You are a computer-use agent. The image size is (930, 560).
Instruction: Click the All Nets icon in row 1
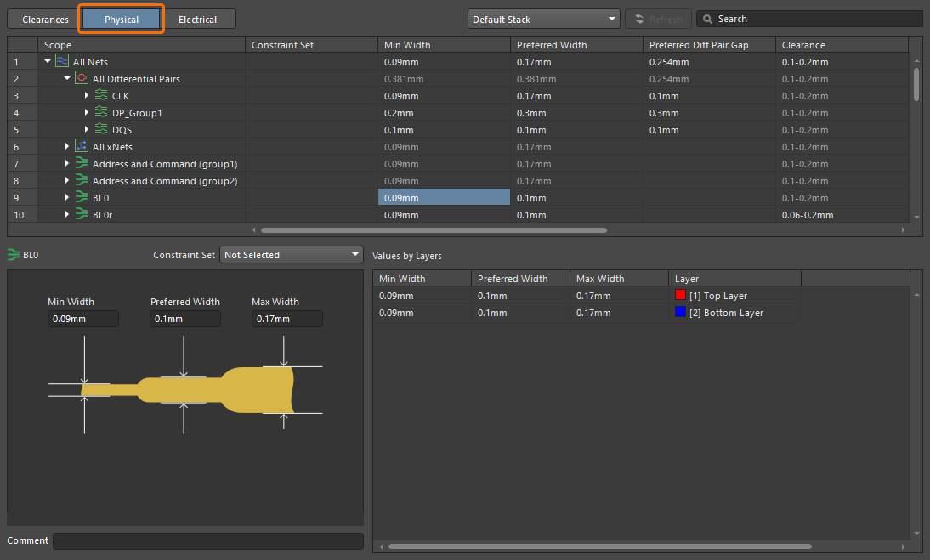(x=62, y=62)
